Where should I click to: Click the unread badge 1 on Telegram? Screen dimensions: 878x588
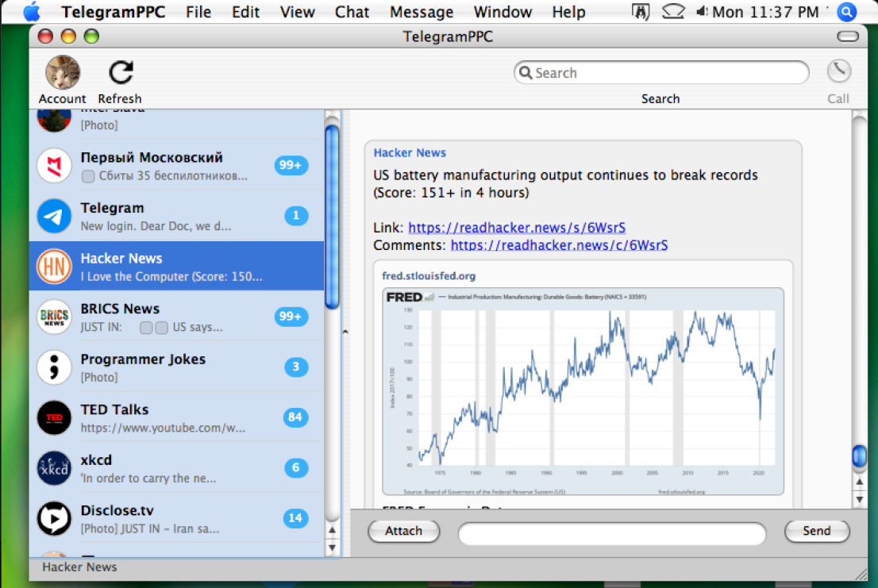pos(295,215)
